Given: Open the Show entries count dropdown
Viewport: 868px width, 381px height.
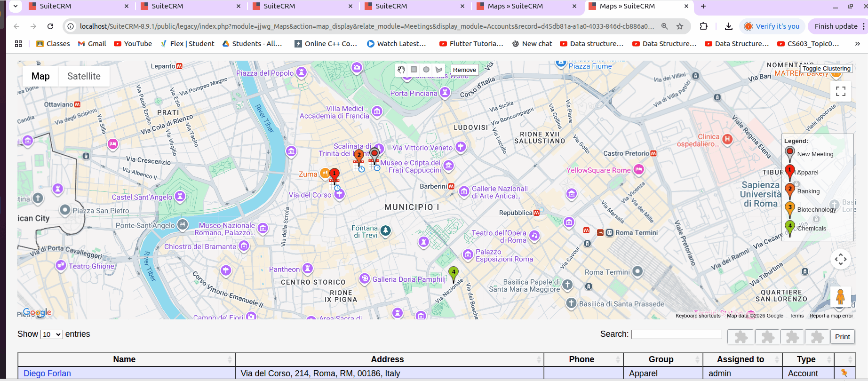Looking at the screenshot, I should pyautogui.click(x=52, y=334).
